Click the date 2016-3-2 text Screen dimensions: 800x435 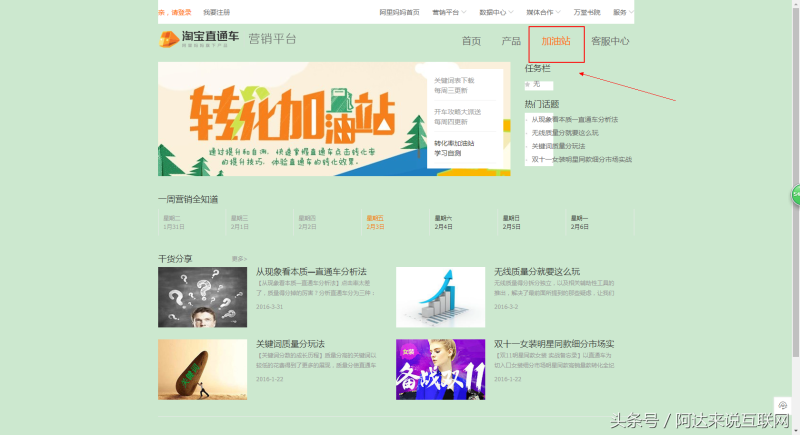tap(506, 306)
